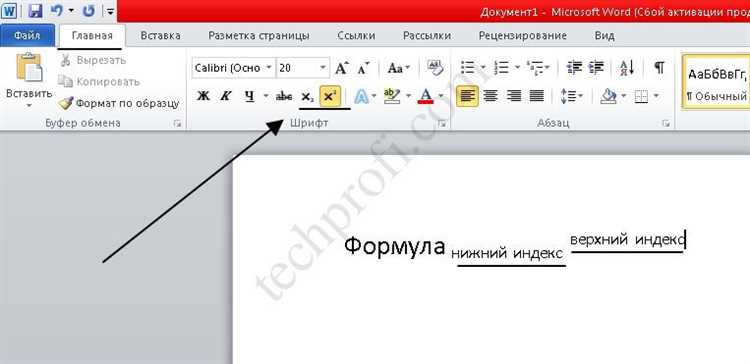Expand the Вставить paste options arrow
The image size is (750, 364).
(29, 105)
